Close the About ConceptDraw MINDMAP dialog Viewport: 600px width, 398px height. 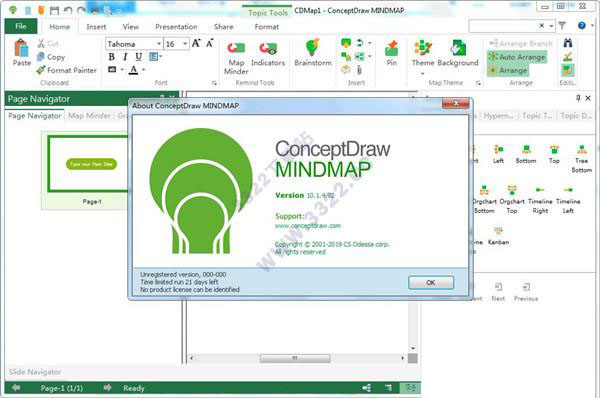click(x=455, y=103)
